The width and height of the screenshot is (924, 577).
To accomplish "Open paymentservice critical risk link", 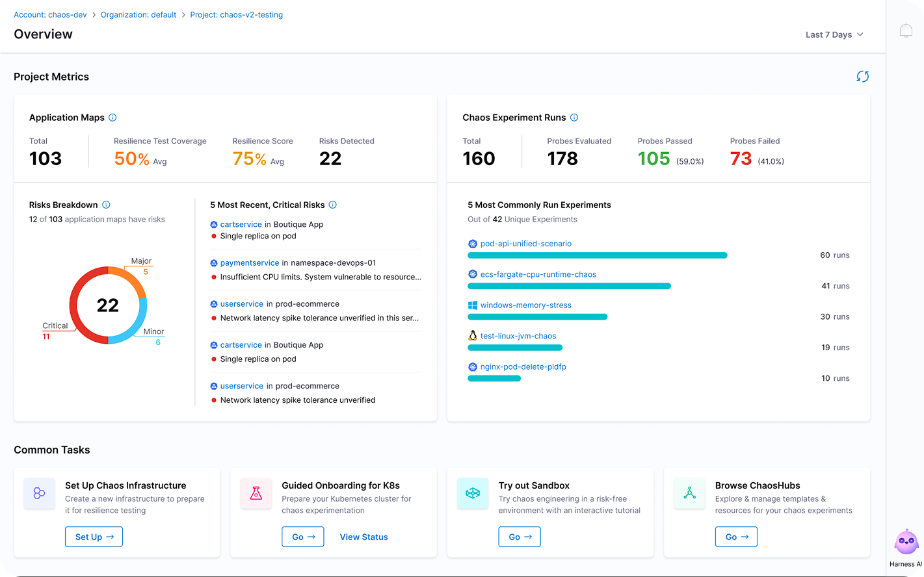I will (x=250, y=263).
